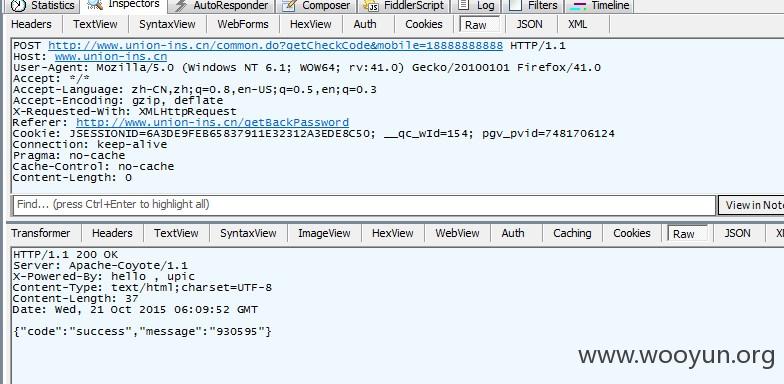The height and width of the screenshot is (384, 784).
Task: Switch to the Log tab
Action: 476,6
